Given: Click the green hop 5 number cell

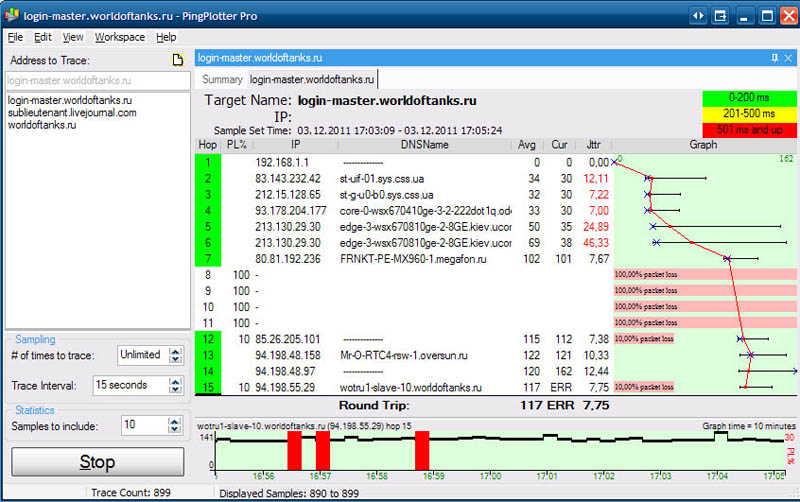Looking at the screenshot, I should pos(208,227).
